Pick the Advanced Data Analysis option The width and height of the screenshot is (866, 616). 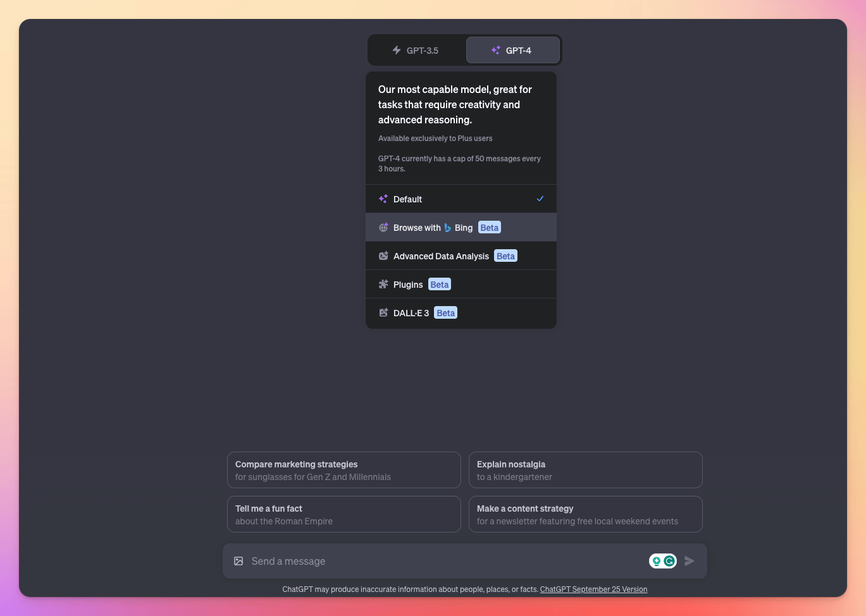pyautogui.click(x=461, y=256)
